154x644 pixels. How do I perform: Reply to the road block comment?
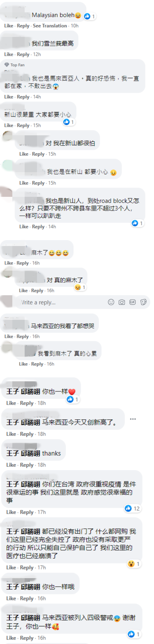point(38,227)
